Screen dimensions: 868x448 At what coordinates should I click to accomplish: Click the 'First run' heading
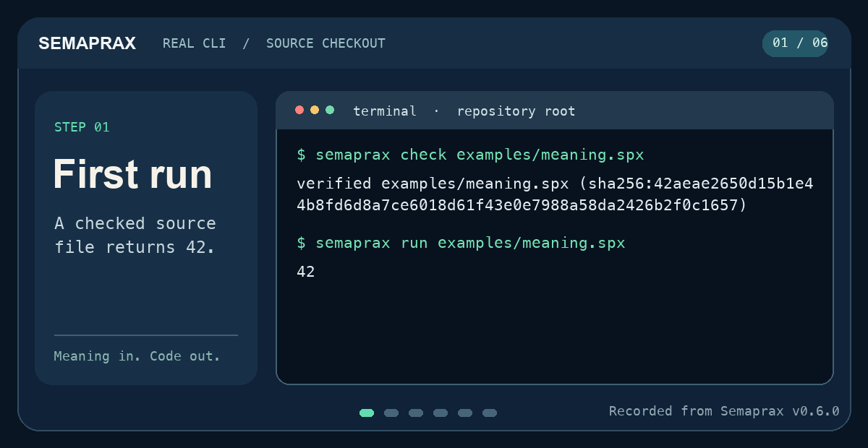click(133, 174)
